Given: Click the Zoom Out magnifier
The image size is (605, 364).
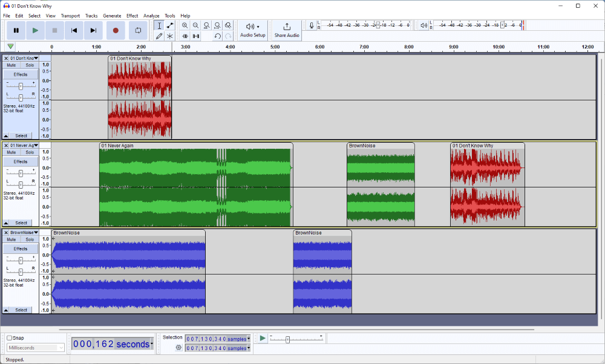Looking at the screenshot, I should click(x=195, y=25).
